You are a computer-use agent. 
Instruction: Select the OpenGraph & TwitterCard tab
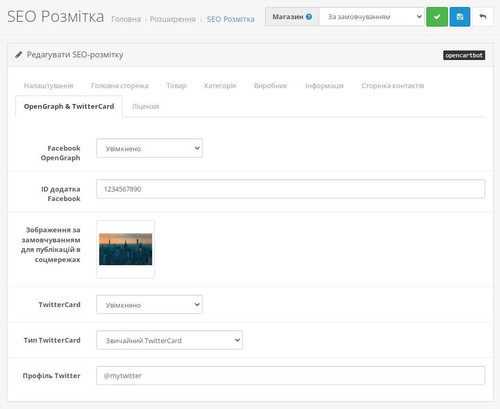pyautogui.click(x=69, y=106)
